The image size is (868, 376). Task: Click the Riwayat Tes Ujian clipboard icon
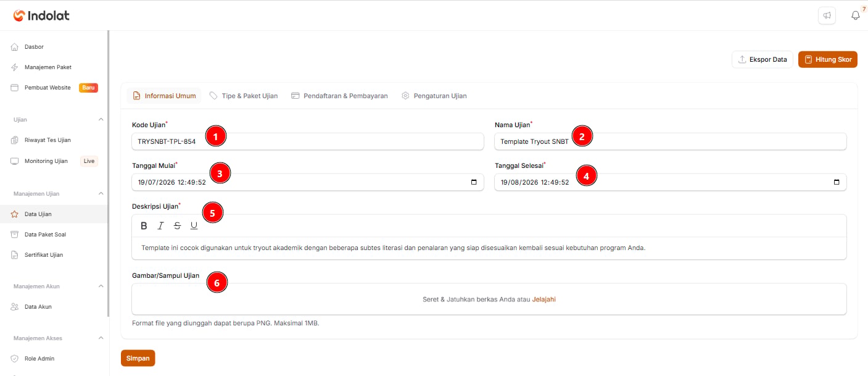pyautogui.click(x=15, y=140)
